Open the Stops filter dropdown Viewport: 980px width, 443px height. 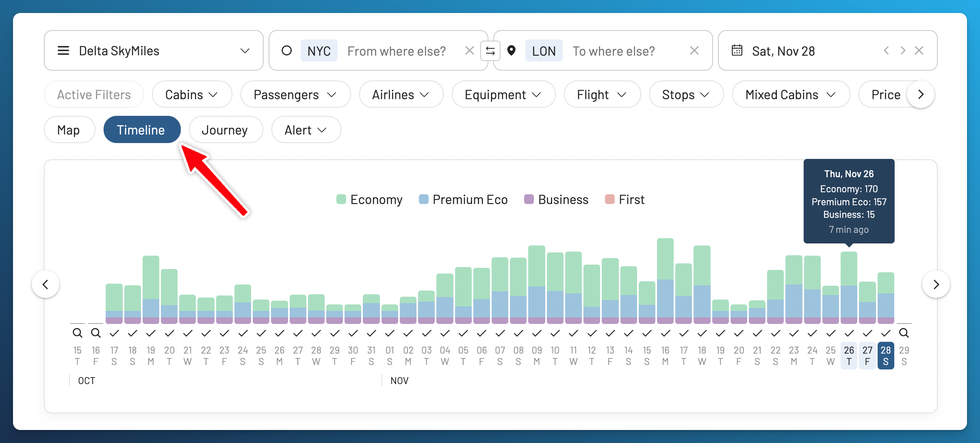(686, 95)
